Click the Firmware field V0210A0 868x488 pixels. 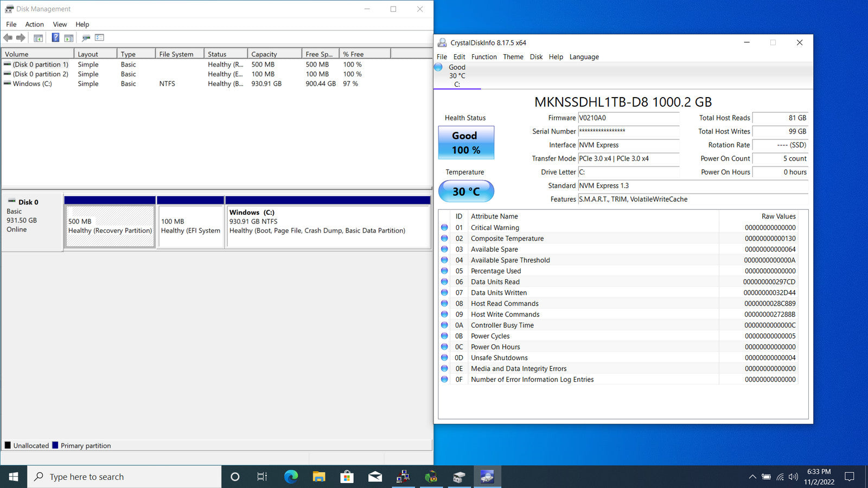click(x=629, y=118)
